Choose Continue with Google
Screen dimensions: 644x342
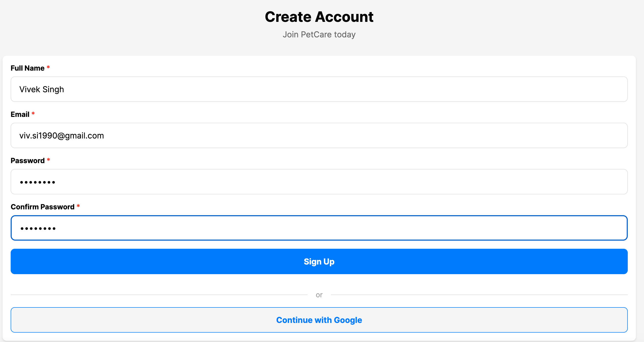pos(319,320)
